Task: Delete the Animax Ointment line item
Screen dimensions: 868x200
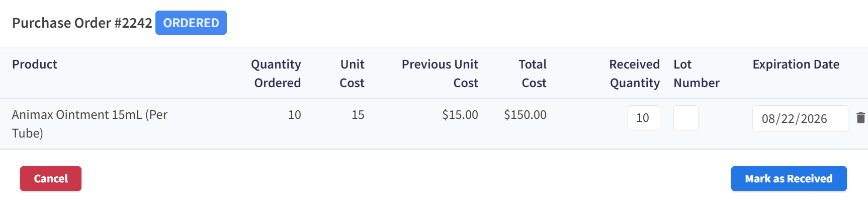Action: [x=860, y=118]
